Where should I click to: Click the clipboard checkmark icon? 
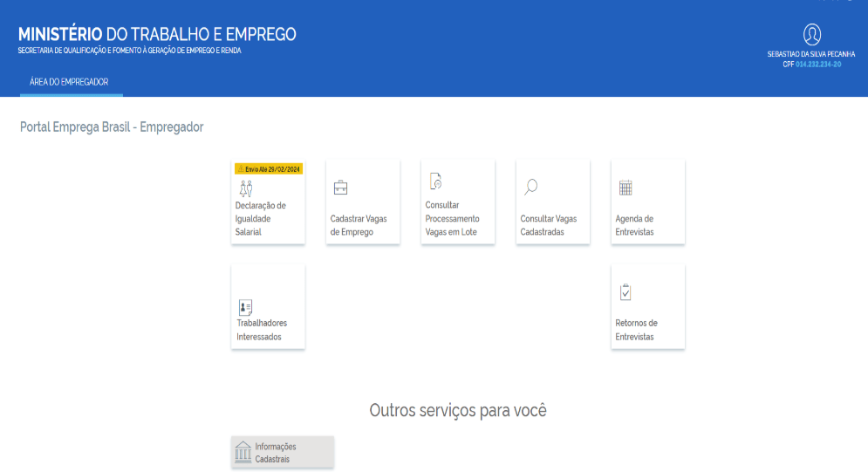[625, 292]
